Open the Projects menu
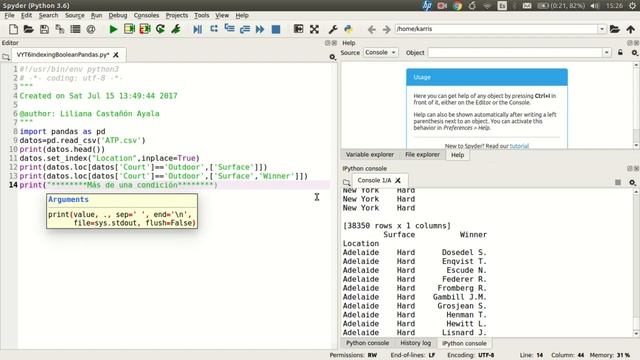640x360 pixels. pyautogui.click(x=177, y=16)
